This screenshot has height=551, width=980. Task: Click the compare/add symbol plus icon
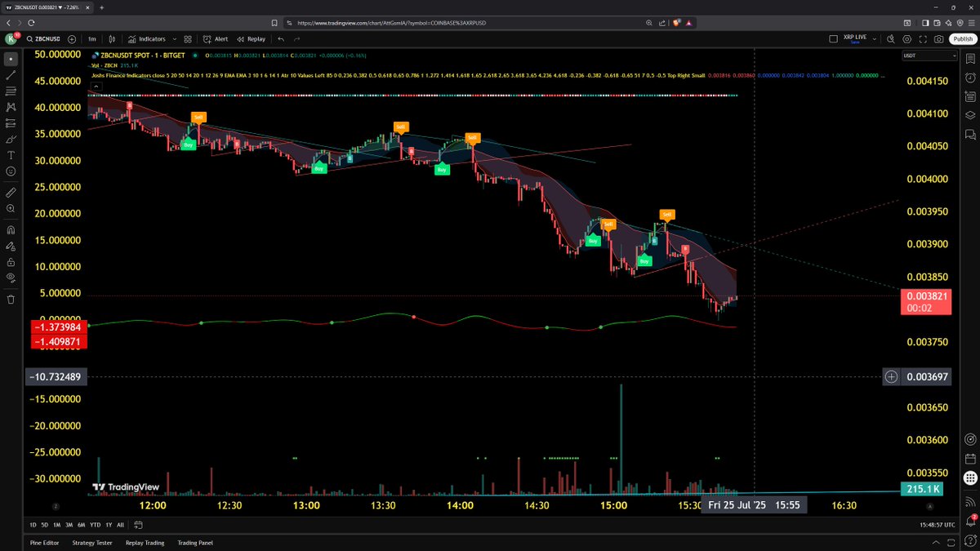[x=72, y=38]
